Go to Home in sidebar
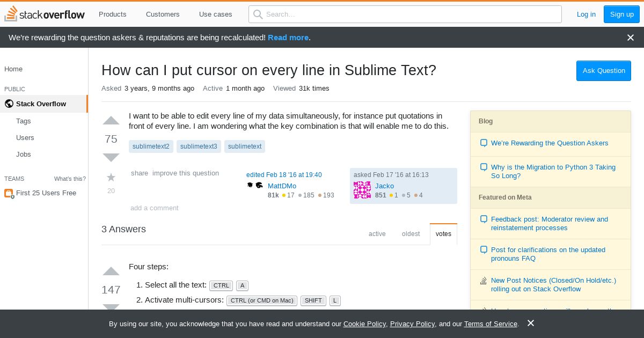 [x=13, y=69]
